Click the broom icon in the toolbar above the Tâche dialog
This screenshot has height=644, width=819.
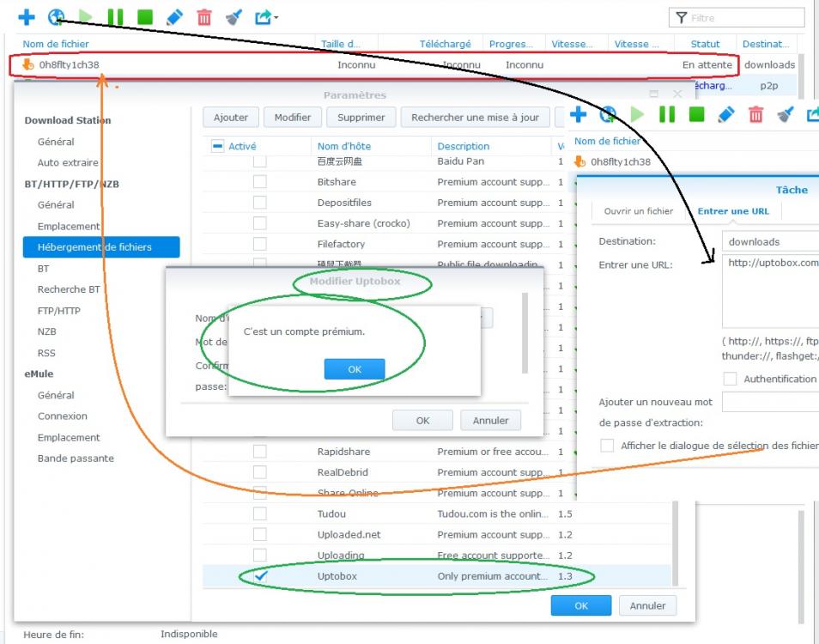pos(785,114)
